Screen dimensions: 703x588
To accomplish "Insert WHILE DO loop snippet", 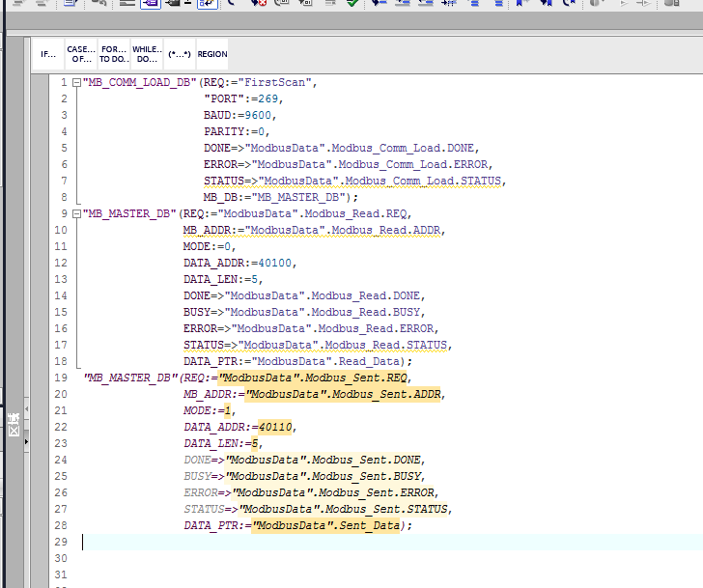I will [146, 54].
